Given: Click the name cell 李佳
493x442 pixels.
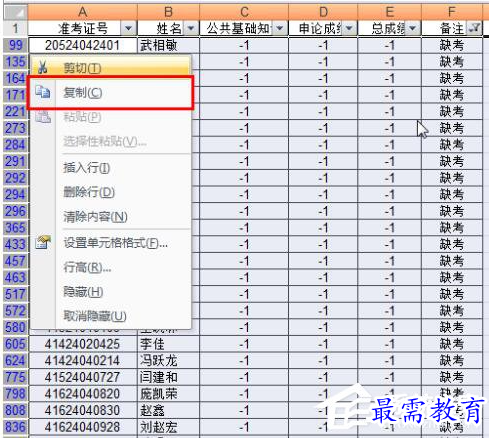Looking at the screenshot, I should [x=168, y=344].
